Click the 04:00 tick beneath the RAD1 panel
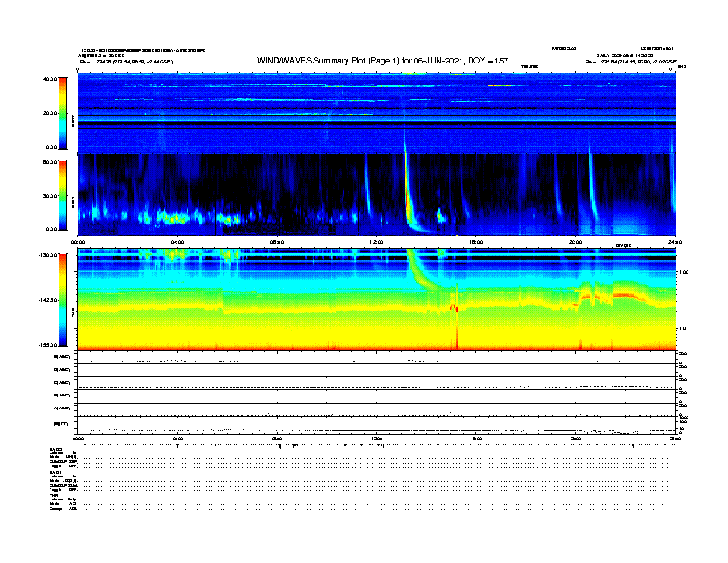Image resolution: width=728 pixels, height=563 pixels. tap(177, 242)
